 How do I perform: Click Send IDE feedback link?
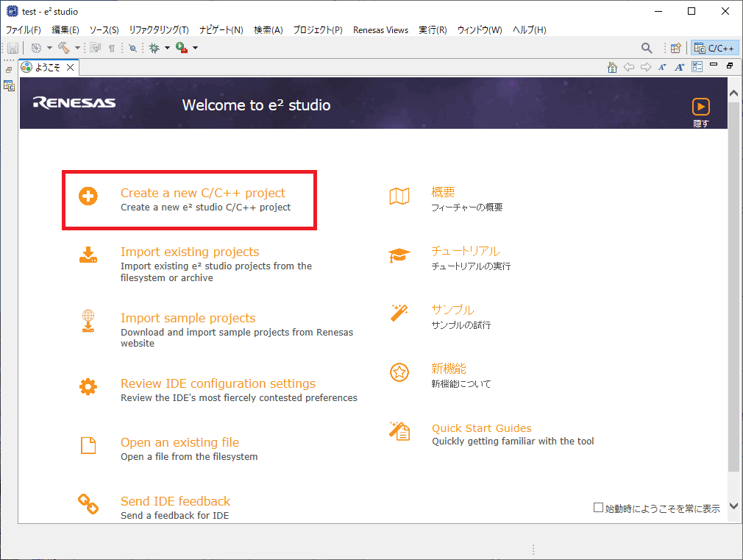click(x=175, y=501)
